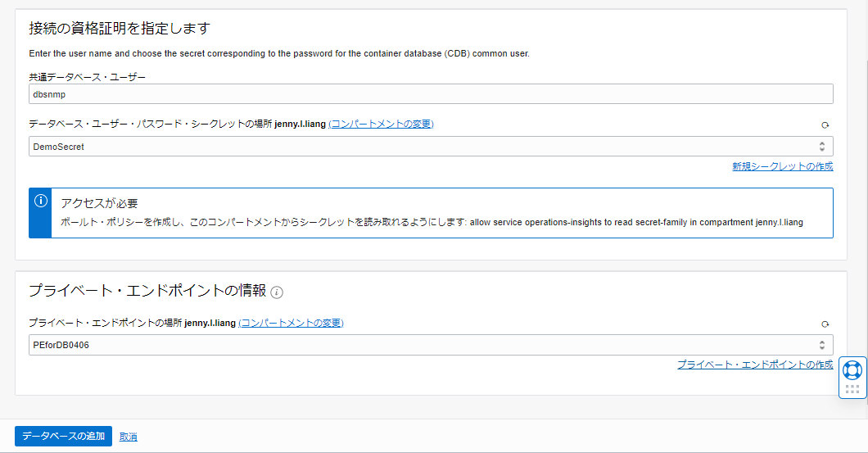Viewport: 868px width, 453px height.
Task: Click the arrow spinner on PEforDB0406 field
Action: pyautogui.click(x=822, y=345)
